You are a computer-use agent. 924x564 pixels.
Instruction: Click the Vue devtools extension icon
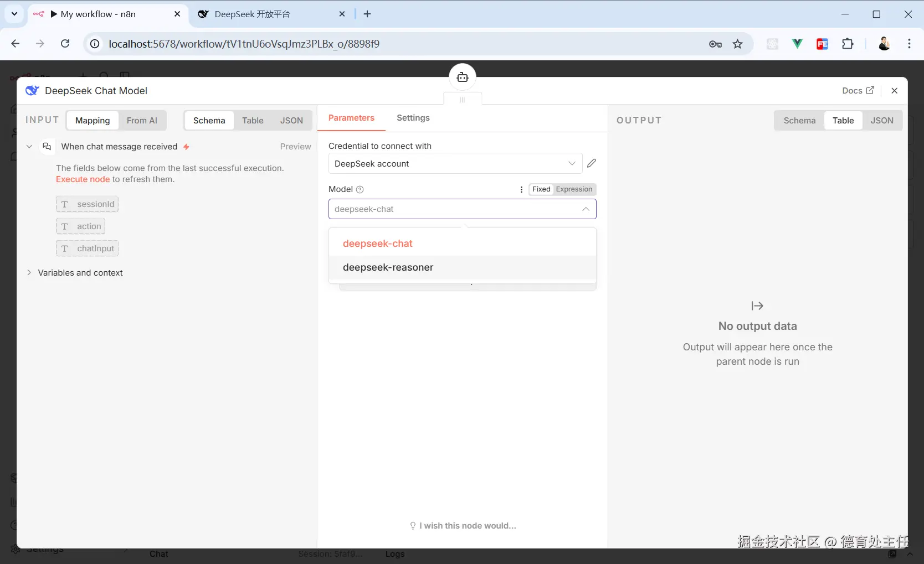tap(797, 44)
